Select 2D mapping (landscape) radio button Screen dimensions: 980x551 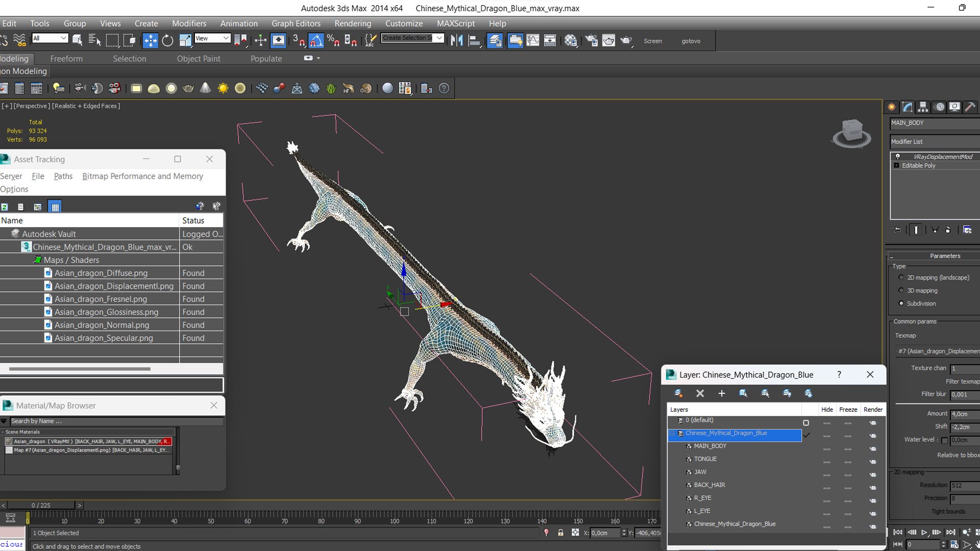click(x=901, y=278)
